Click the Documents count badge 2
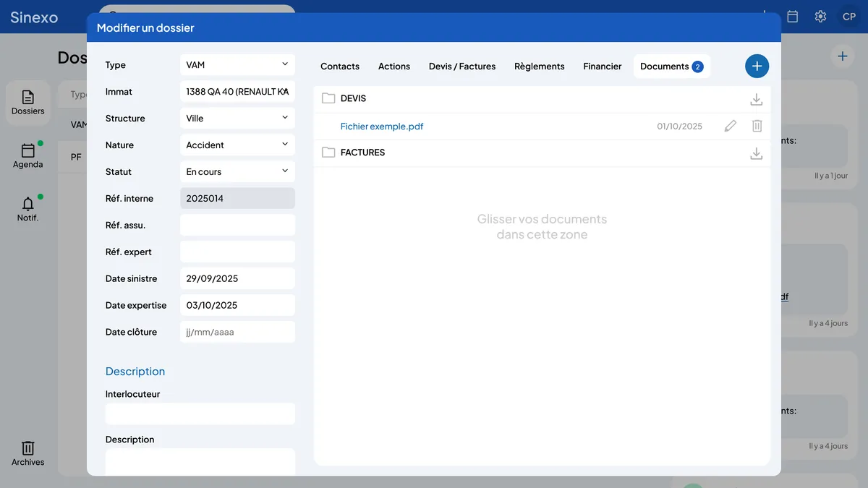The height and width of the screenshot is (488, 868). coord(697,67)
